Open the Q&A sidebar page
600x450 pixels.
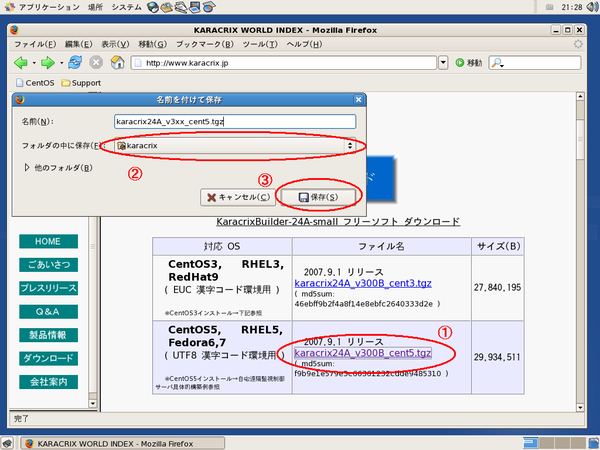(x=49, y=311)
